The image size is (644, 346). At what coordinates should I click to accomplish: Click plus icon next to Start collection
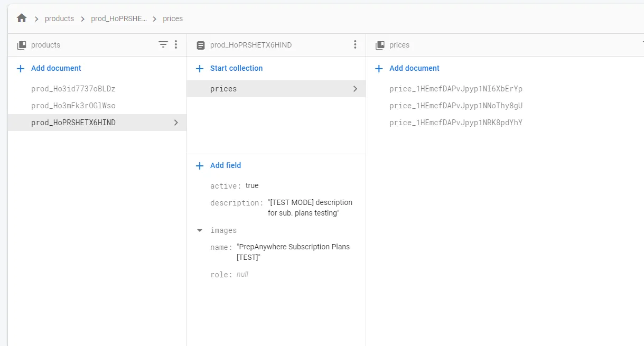coord(200,69)
